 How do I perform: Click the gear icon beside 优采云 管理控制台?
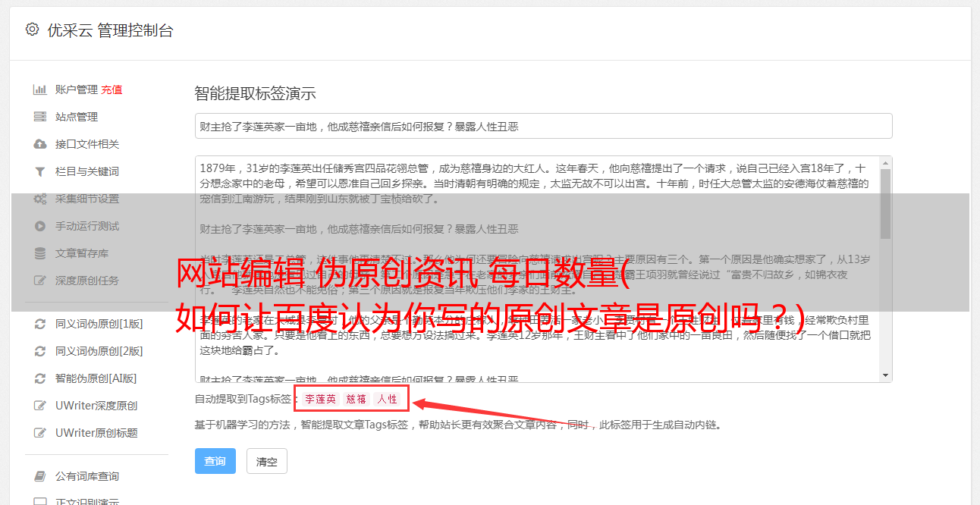[x=32, y=30]
